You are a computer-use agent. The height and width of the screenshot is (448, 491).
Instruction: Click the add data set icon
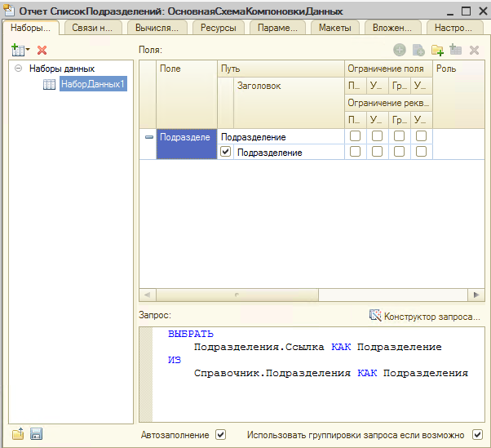click(x=17, y=51)
